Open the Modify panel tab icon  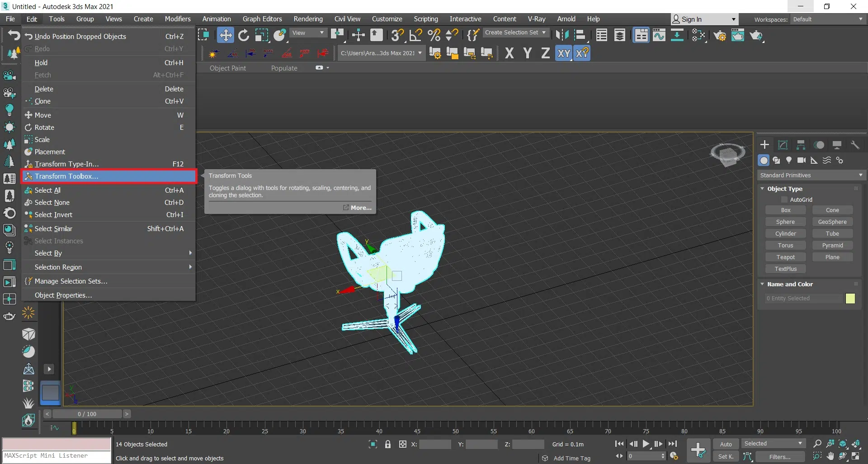[783, 145]
